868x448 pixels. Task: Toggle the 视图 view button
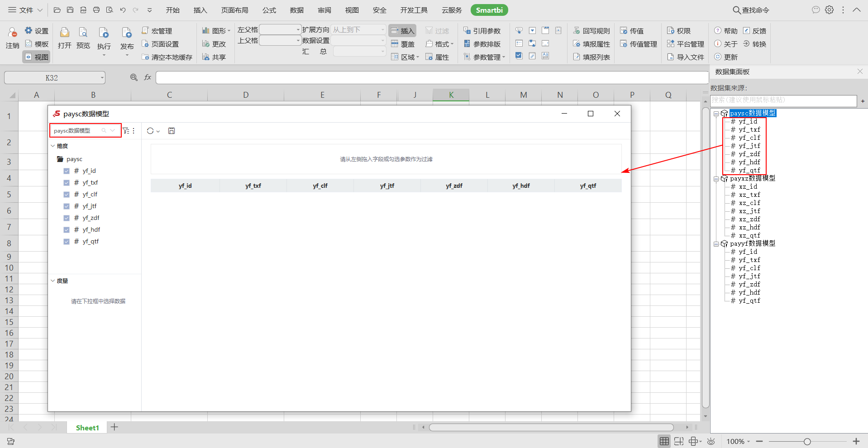pyautogui.click(x=37, y=57)
